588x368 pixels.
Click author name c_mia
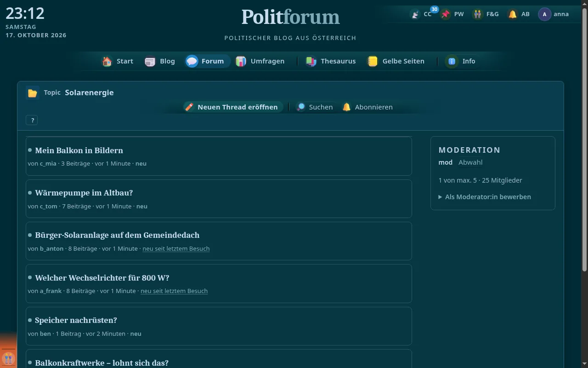pos(48,164)
